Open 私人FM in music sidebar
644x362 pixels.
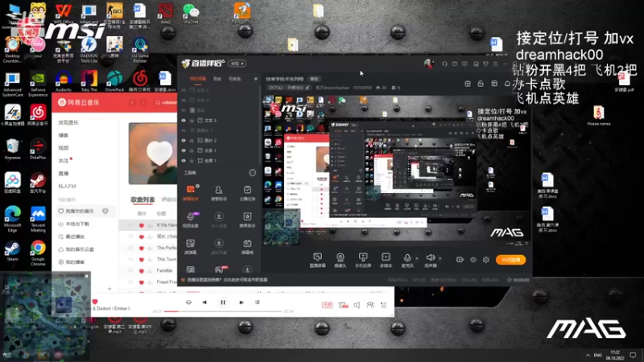coord(67,187)
